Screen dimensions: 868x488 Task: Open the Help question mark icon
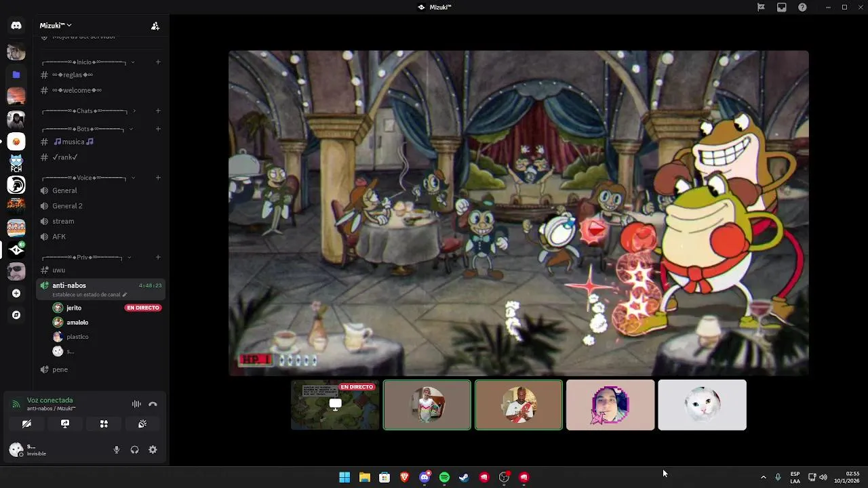tap(802, 7)
